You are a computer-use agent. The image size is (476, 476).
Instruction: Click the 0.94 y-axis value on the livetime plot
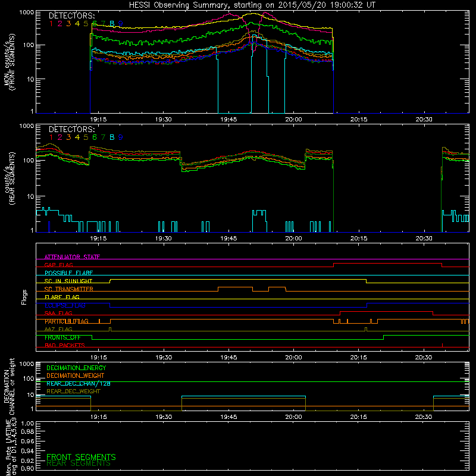(28, 450)
